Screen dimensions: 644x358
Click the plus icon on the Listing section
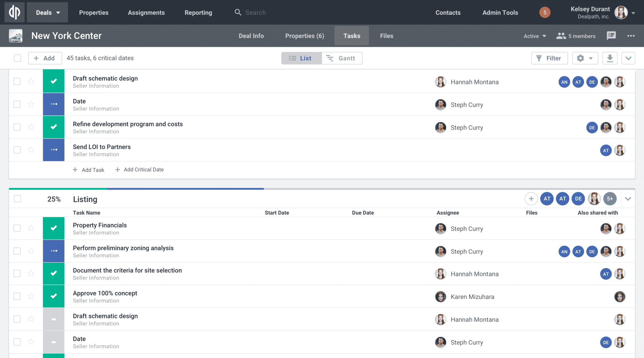click(x=531, y=199)
